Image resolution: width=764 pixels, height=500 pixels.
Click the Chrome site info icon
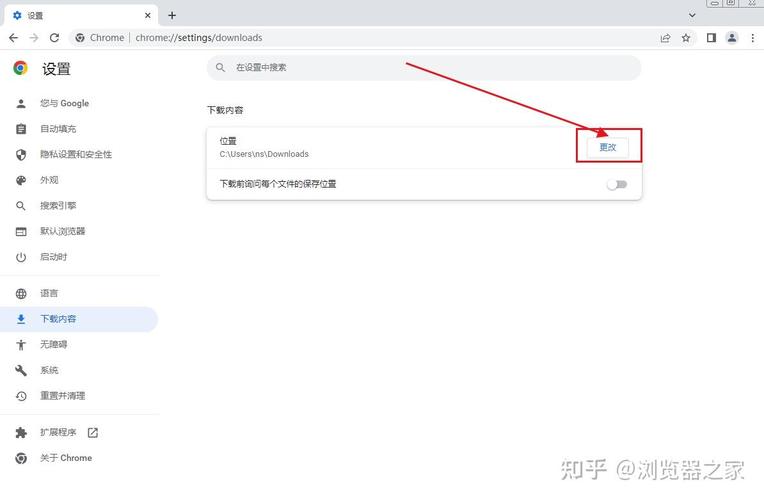[x=80, y=38]
